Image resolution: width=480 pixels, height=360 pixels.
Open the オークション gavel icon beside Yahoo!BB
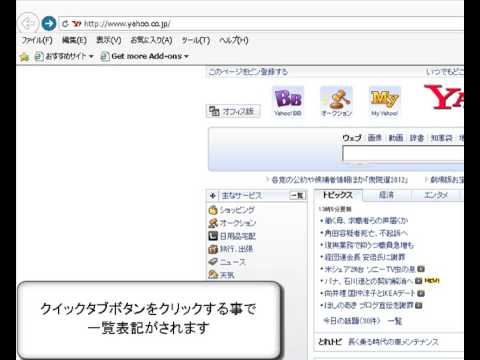tap(336, 102)
